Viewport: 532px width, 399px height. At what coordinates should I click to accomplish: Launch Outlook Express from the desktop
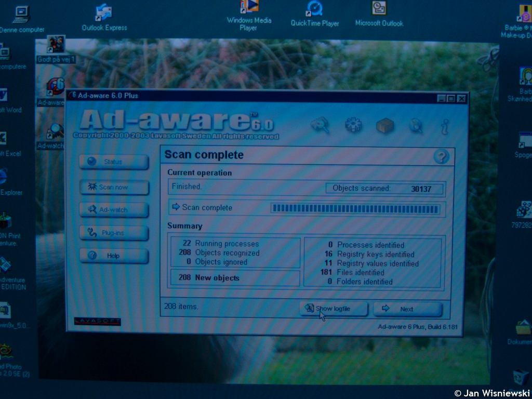pos(104,12)
